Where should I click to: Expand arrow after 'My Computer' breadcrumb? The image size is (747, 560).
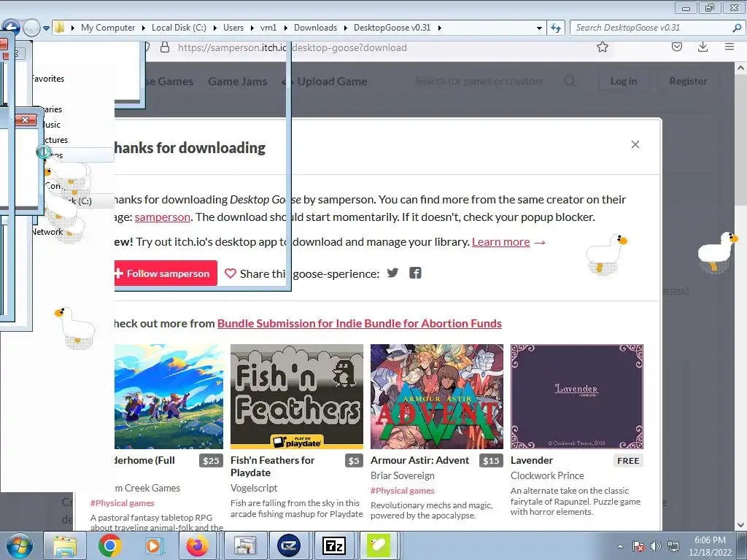(x=144, y=28)
